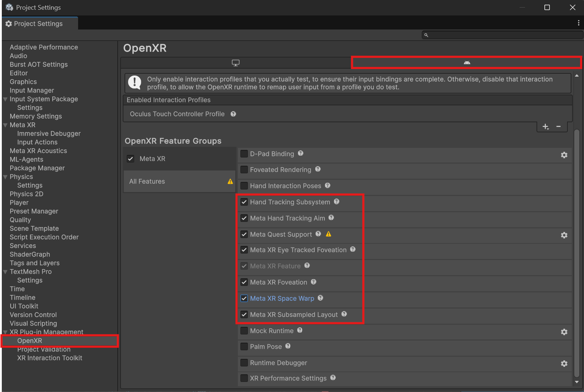Open help icon for Meta XR Feature
This screenshot has width=584, height=392.
pos(307,265)
